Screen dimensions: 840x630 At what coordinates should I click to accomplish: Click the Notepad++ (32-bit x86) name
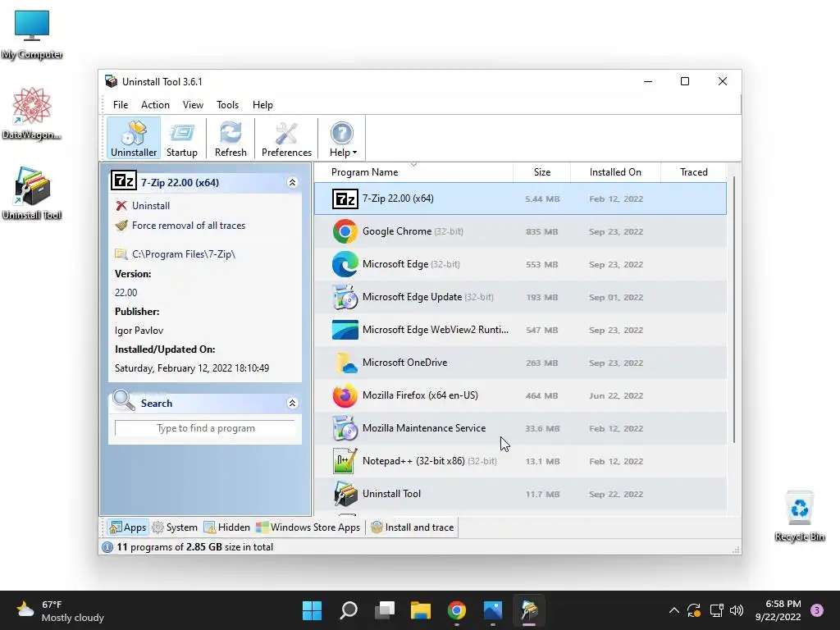pyautogui.click(x=413, y=461)
